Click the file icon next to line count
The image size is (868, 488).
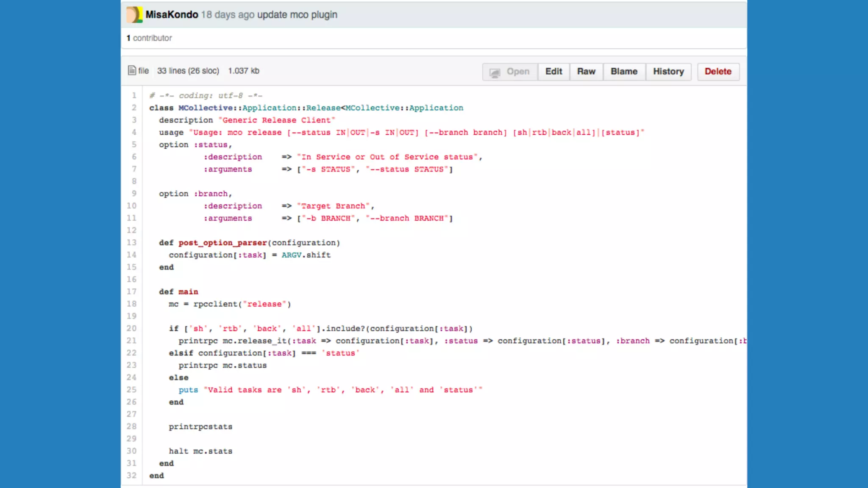(132, 70)
